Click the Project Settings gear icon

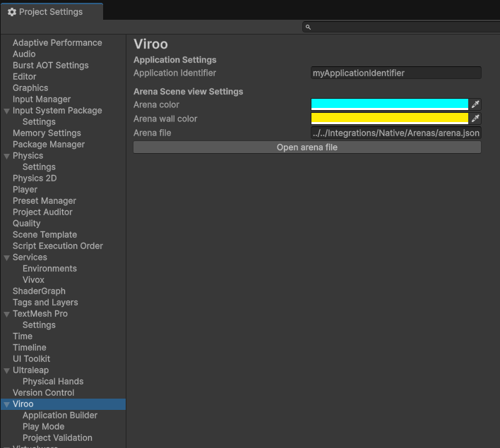click(12, 12)
